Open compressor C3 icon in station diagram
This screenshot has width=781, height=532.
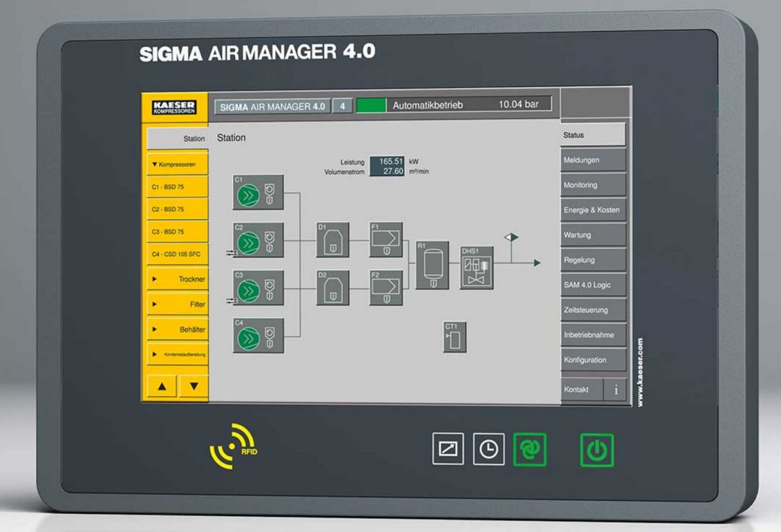point(258,288)
